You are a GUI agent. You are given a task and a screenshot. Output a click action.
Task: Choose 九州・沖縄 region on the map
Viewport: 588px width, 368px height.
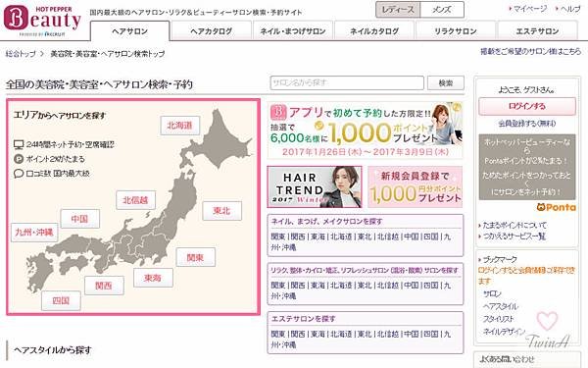(x=34, y=233)
